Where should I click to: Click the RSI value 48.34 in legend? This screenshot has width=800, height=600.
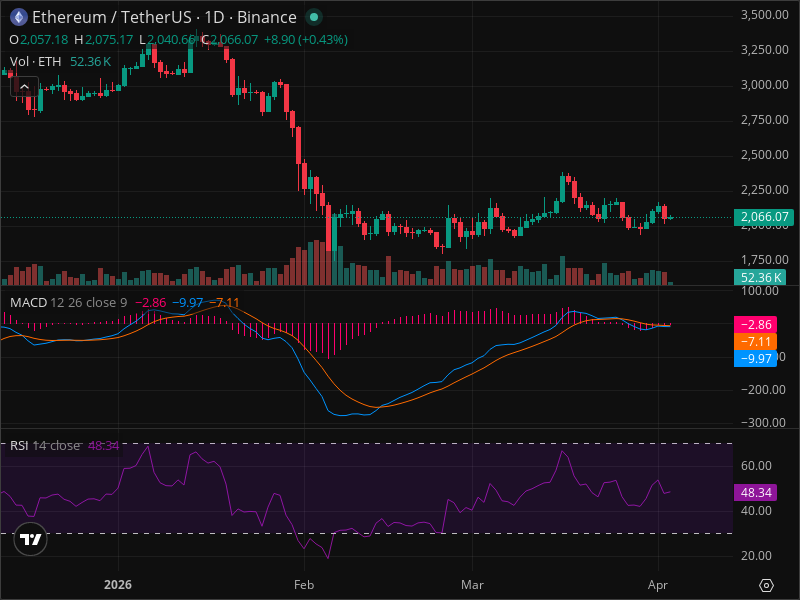[104, 445]
